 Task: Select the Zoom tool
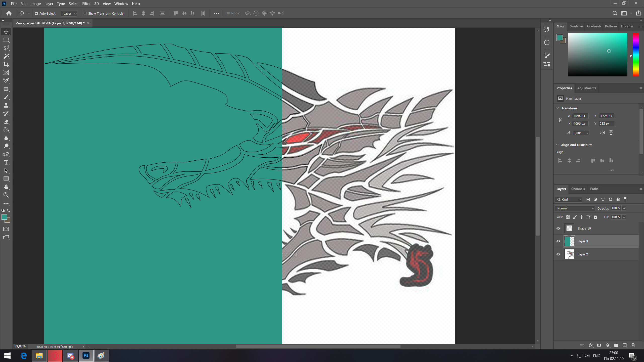click(6, 195)
